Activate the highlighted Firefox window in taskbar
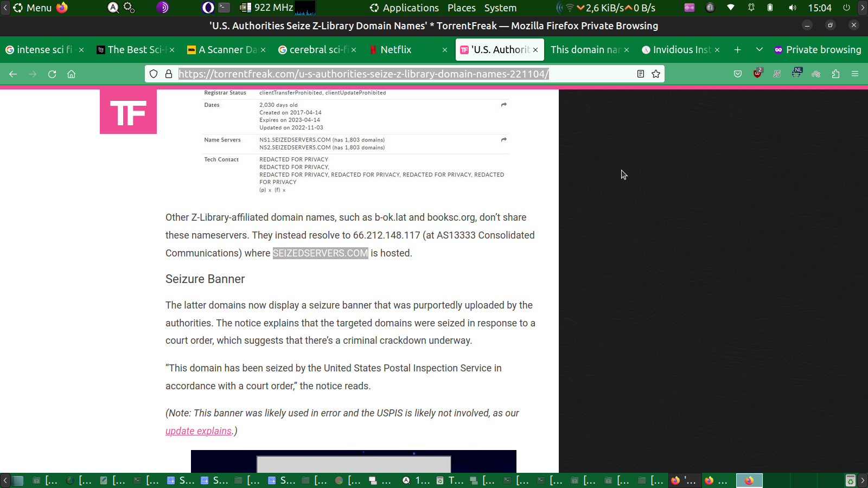Viewport: 868px width, 488px height. point(749,480)
